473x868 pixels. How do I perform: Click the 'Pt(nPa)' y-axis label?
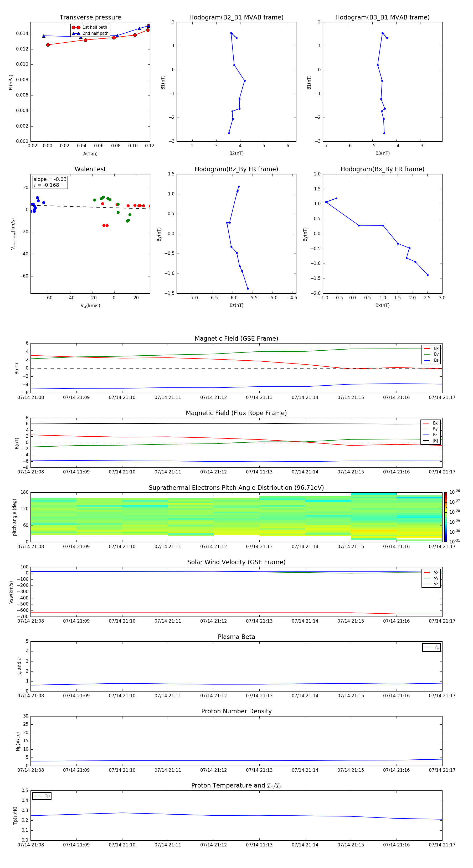pos(11,82)
